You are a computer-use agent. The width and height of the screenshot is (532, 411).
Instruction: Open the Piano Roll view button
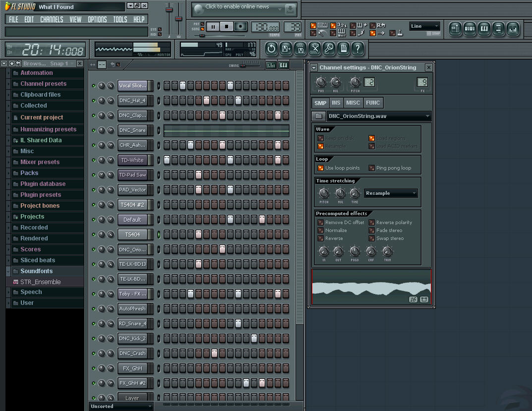(484, 29)
